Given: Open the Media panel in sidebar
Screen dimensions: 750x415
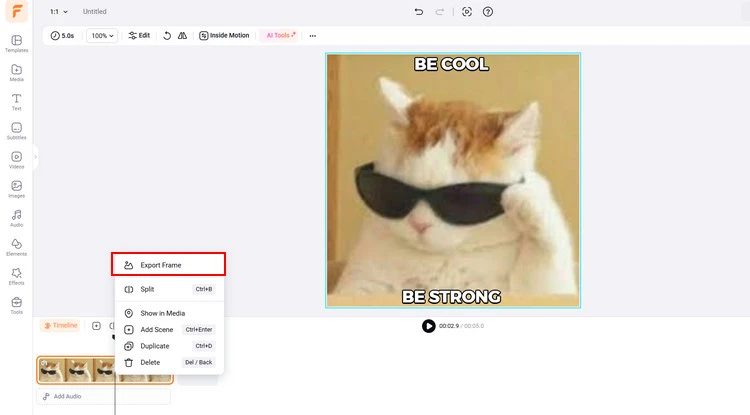Looking at the screenshot, I should click(x=16, y=73).
